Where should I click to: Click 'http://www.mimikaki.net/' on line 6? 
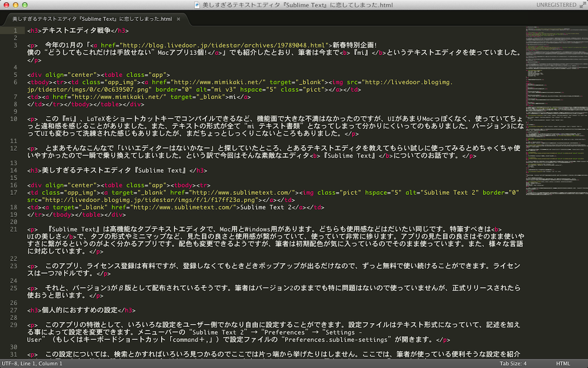(219, 82)
